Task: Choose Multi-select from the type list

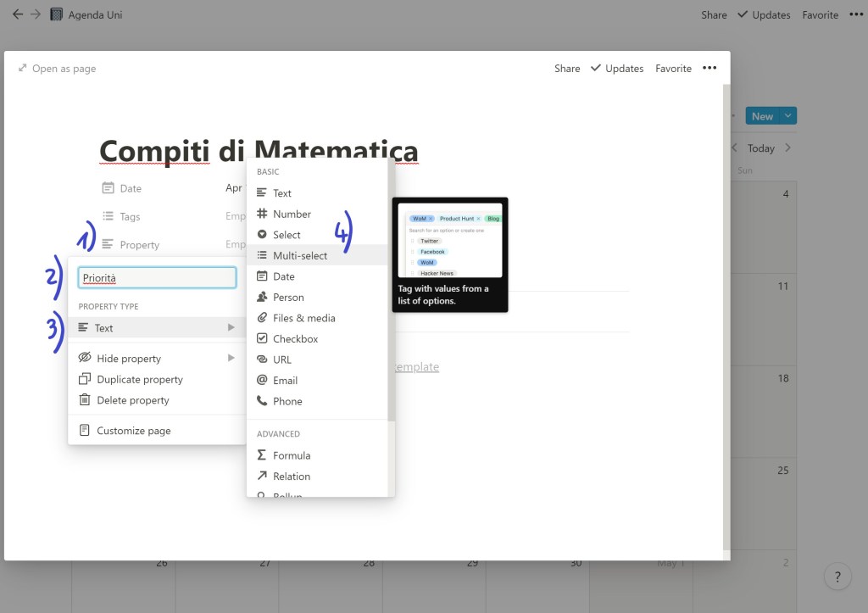Action: (x=299, y=255)
